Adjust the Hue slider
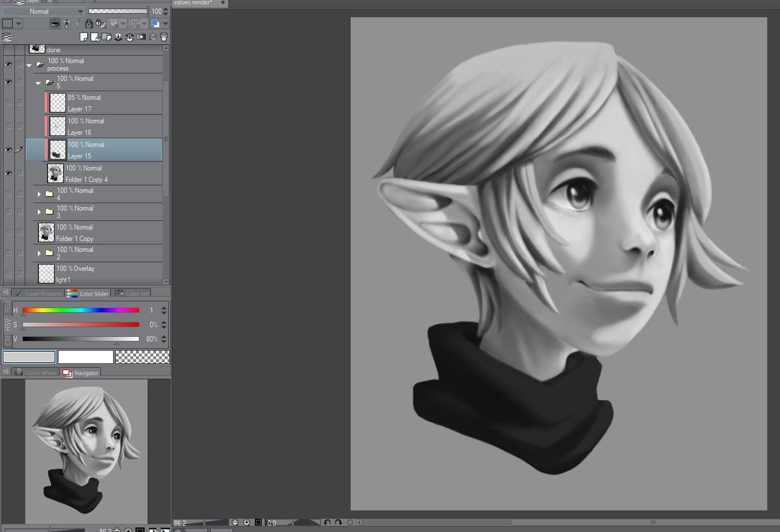The height and width of the screenshot is (532, 780). (x=81, y=310)
